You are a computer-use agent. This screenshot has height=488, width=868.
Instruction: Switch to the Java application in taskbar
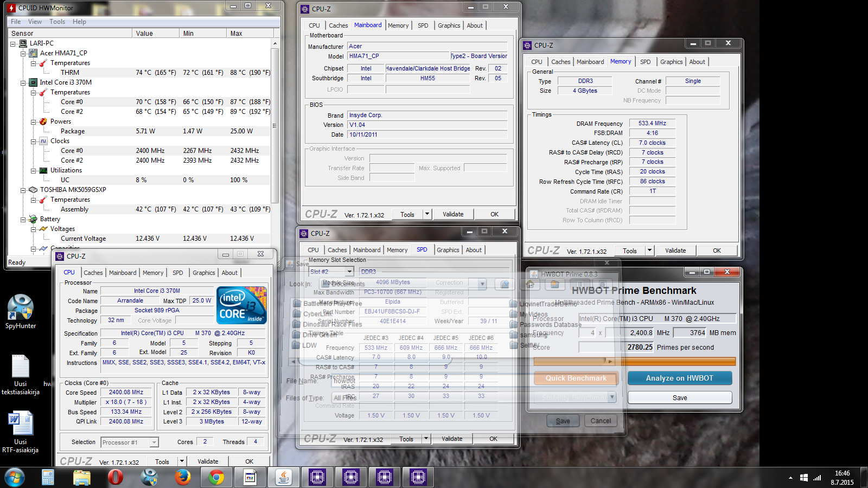click(283, 477)
